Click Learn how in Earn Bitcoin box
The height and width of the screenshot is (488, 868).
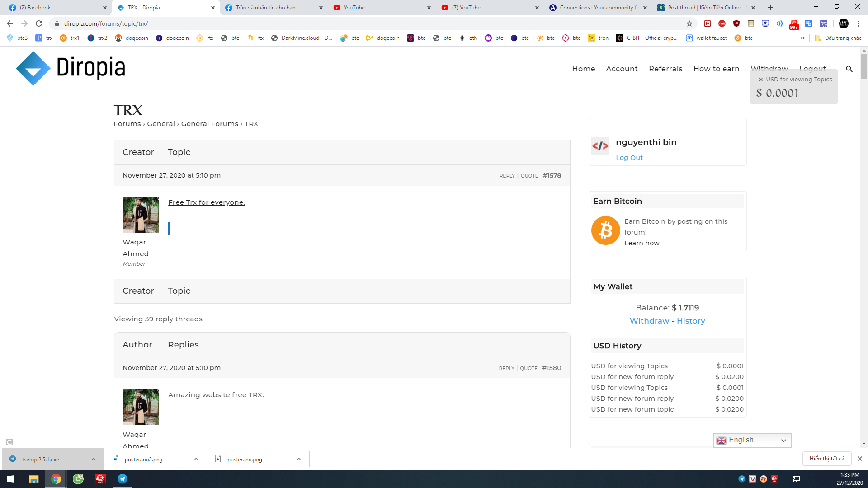(x=642, y=243)
